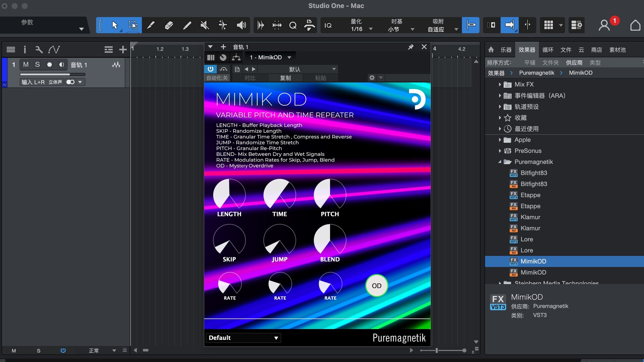Toggle the OD overdrive button
This screenshot has width=644, height=362.
377,286
